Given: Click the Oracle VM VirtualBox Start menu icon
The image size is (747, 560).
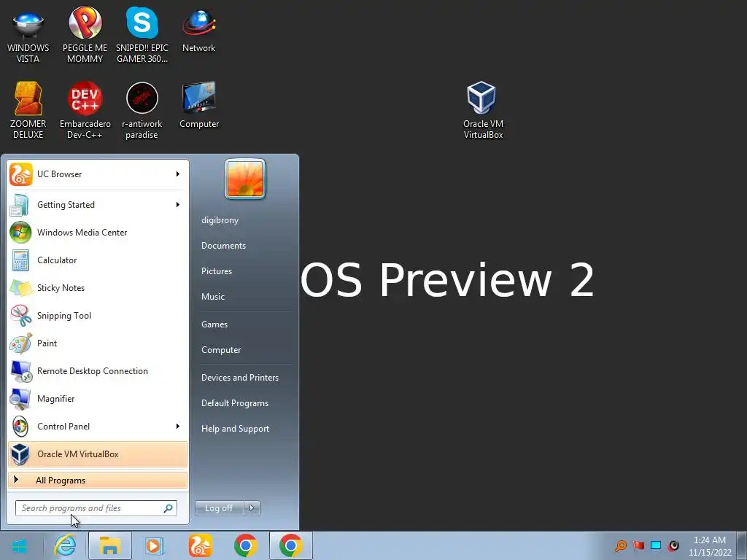Looking at the screenshot, I should [20, 454].
